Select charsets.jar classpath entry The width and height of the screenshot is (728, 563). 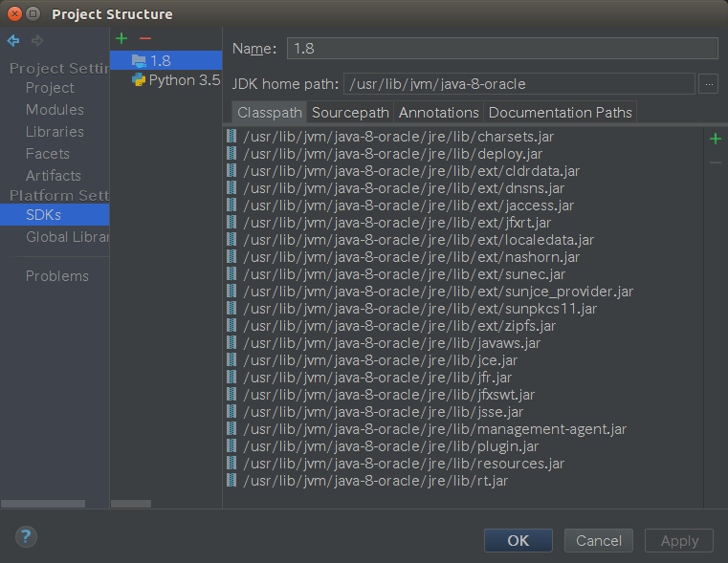click(398, 137)
